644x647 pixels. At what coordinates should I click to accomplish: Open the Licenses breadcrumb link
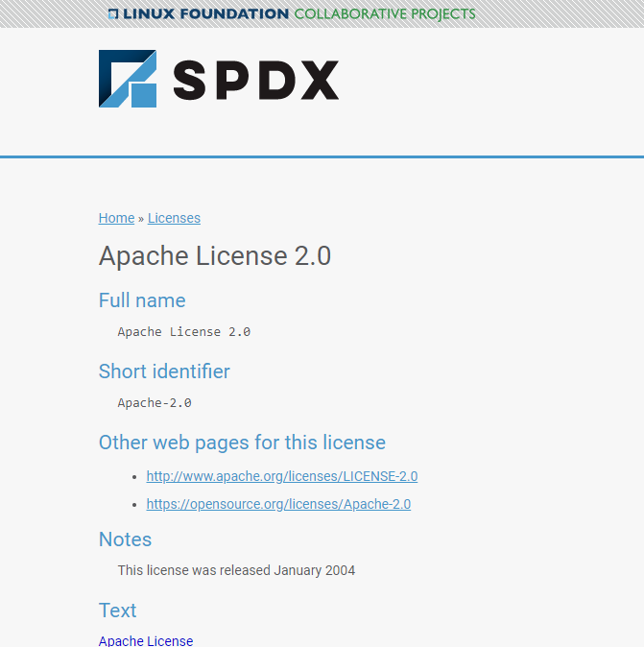[x=174, y=218]
